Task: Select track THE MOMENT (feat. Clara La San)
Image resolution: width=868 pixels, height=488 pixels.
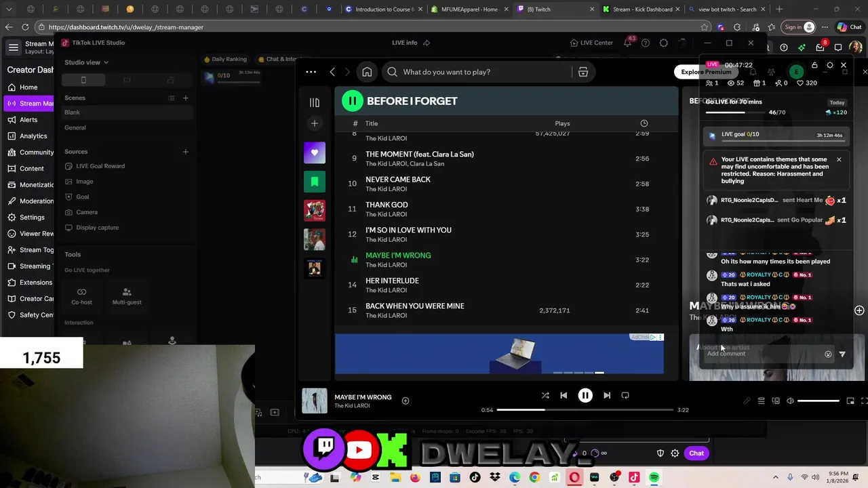Action: (x=506, y=159)
